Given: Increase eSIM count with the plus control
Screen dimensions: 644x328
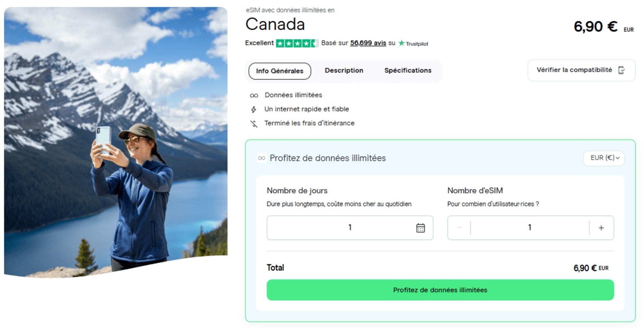Looking at the screenshot, I should pos(600,228).
